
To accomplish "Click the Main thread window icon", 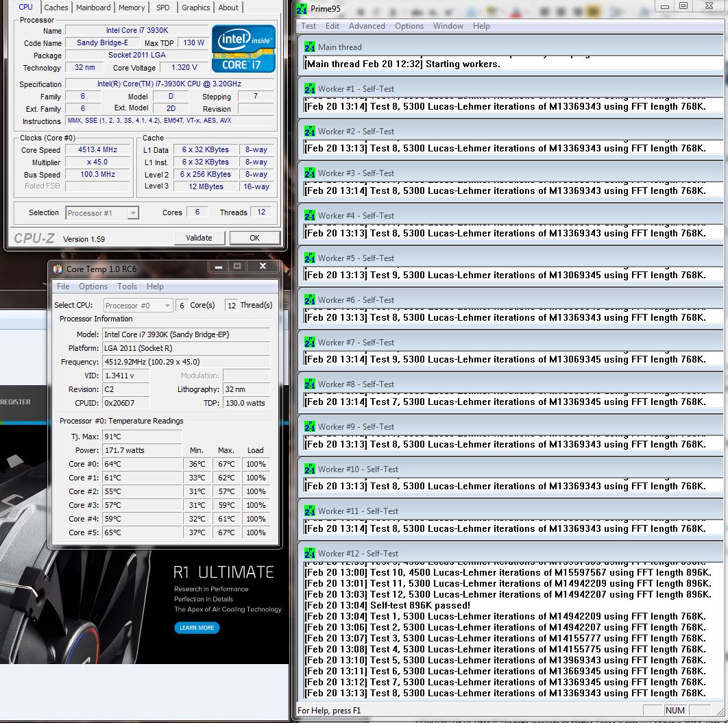I will [x=310, y=47].
